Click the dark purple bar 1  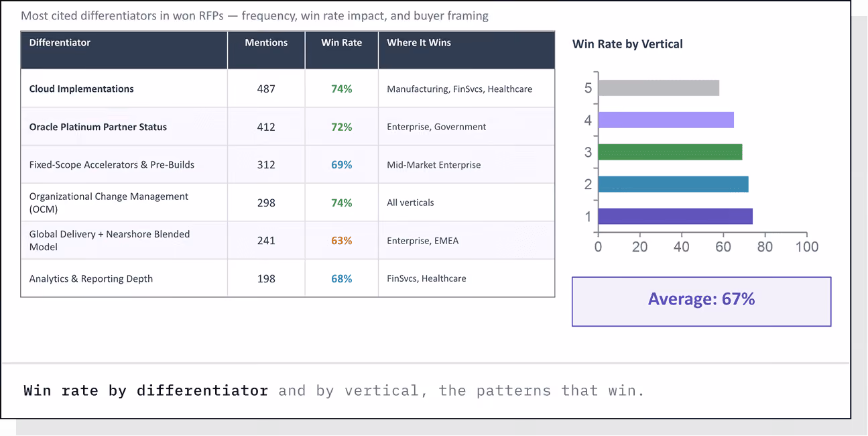tap(675, 217)
